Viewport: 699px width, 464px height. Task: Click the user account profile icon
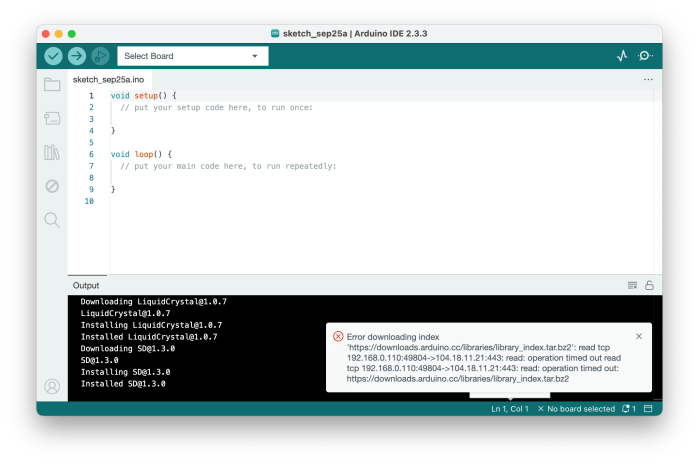tap(52, 386)
